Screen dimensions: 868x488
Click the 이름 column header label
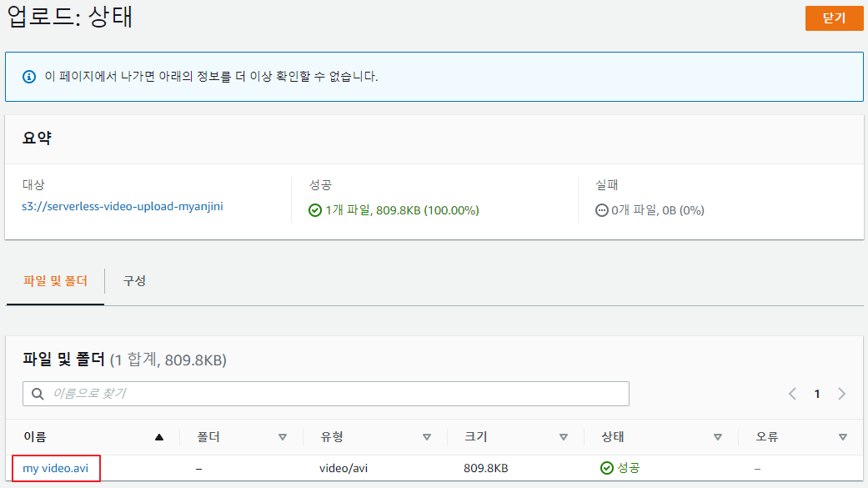click(x=35, y=437)
